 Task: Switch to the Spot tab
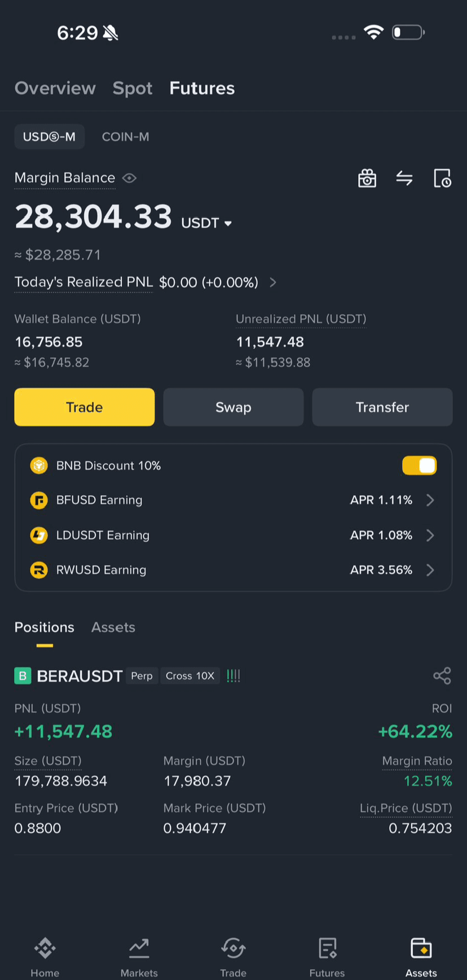(x=133, y=88)
